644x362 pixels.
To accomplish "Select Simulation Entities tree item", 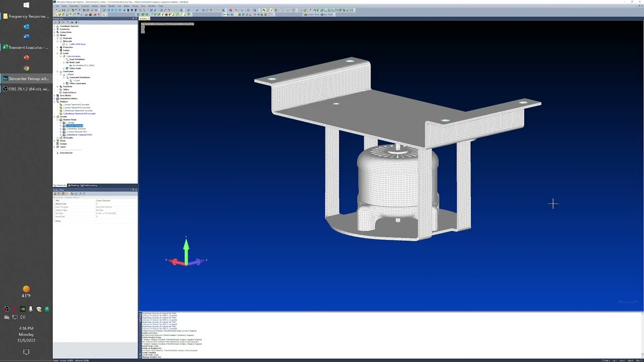I will [68, 99].
